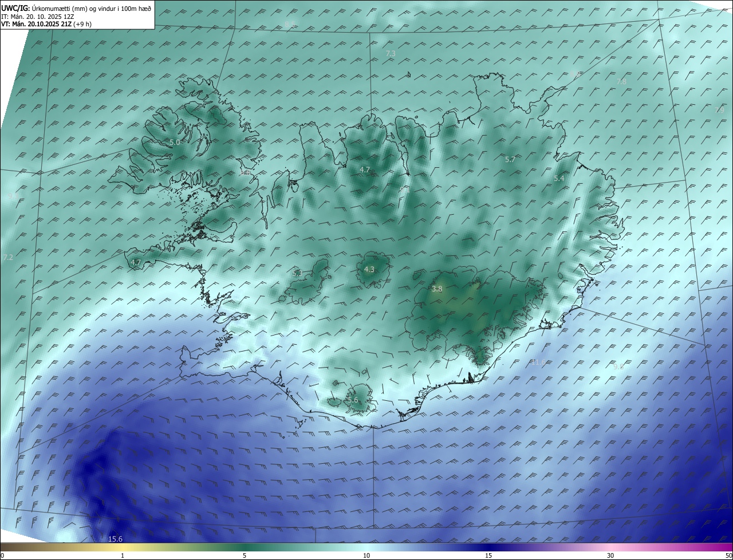Click the title 'UWC/IG: Úrkomumætti (mm) og vindur í 100m hæð'
This screenshot has width=733, height=560.
click(76, 8)
